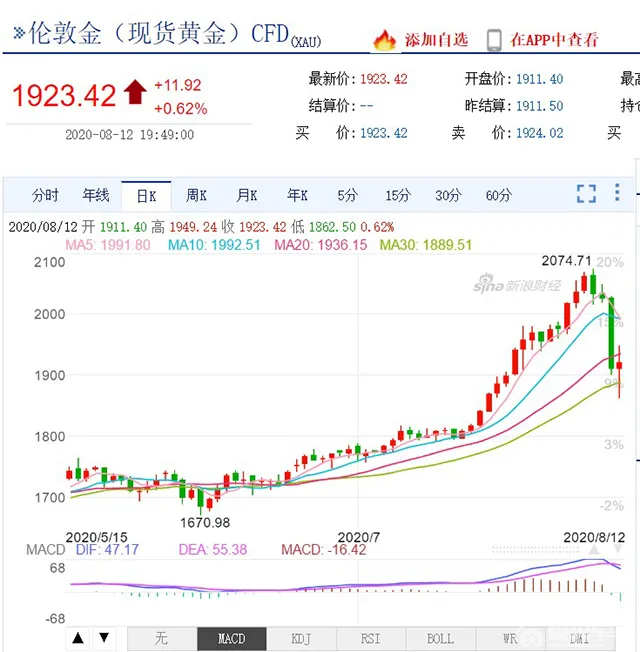Click the large price 1923.42
Image resolution: width=640 pixels, height=652 pixels.
click(x=64, y=95)
